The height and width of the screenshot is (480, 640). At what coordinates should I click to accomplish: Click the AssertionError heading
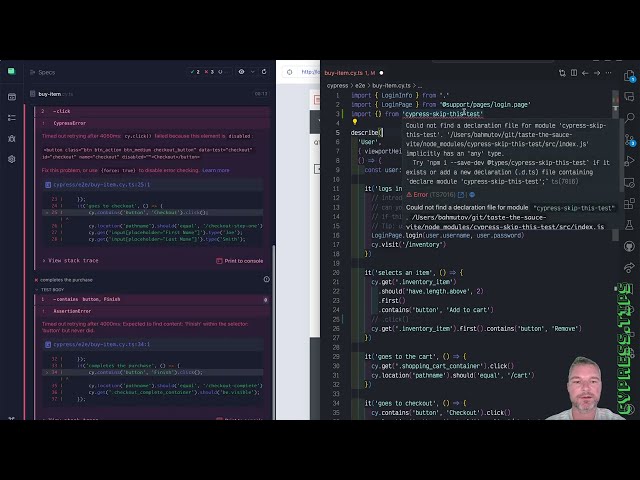click(72, 311)
